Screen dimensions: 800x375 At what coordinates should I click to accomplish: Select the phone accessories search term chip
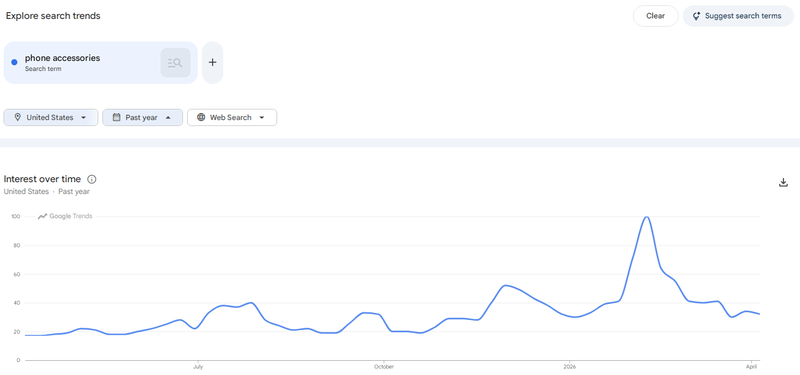[x=101, y=63]
